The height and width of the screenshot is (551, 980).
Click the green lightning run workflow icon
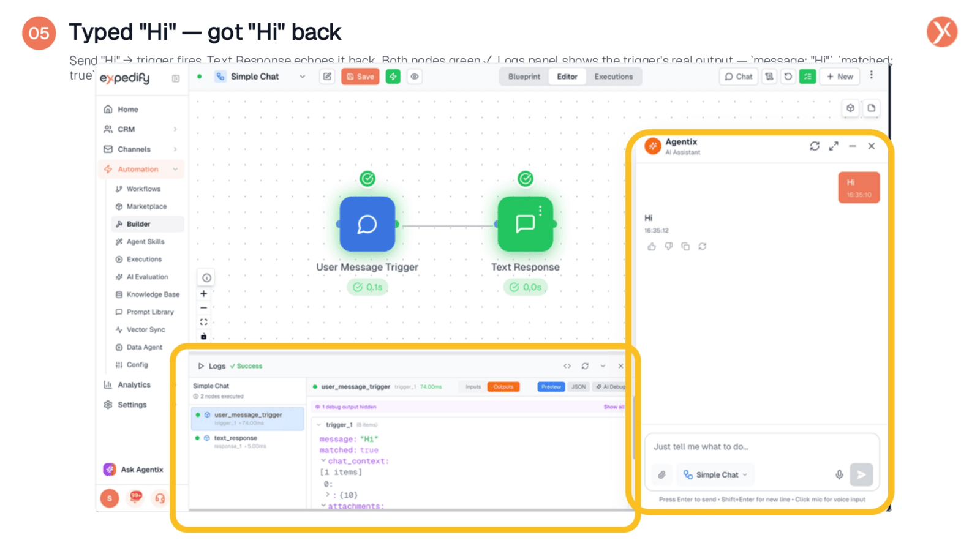tap(393, 77)
